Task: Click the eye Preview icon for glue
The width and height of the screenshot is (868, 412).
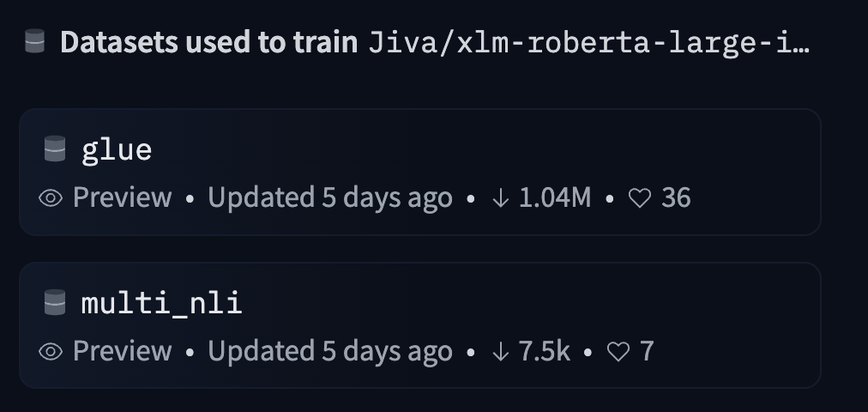Action: tap(51, 198)
